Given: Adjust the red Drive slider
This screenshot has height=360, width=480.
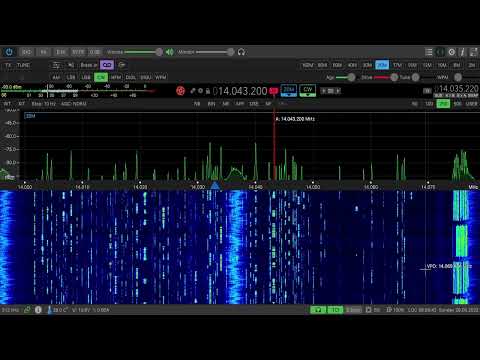Looking at the screenshot, I should coord(386,77).
